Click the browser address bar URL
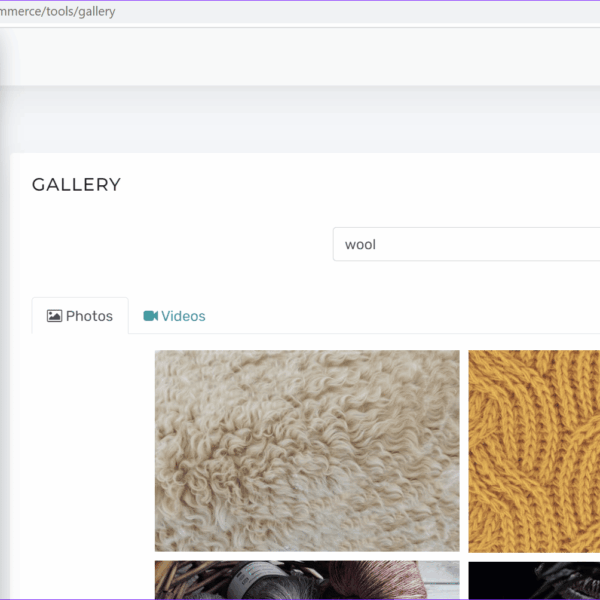 click(x=57, y=11)
